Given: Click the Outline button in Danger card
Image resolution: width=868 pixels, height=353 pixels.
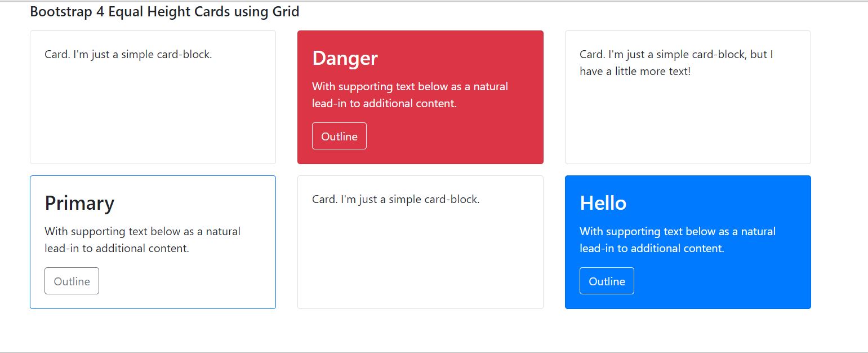Looking at the screenshot, I should [x=339, y=136].
